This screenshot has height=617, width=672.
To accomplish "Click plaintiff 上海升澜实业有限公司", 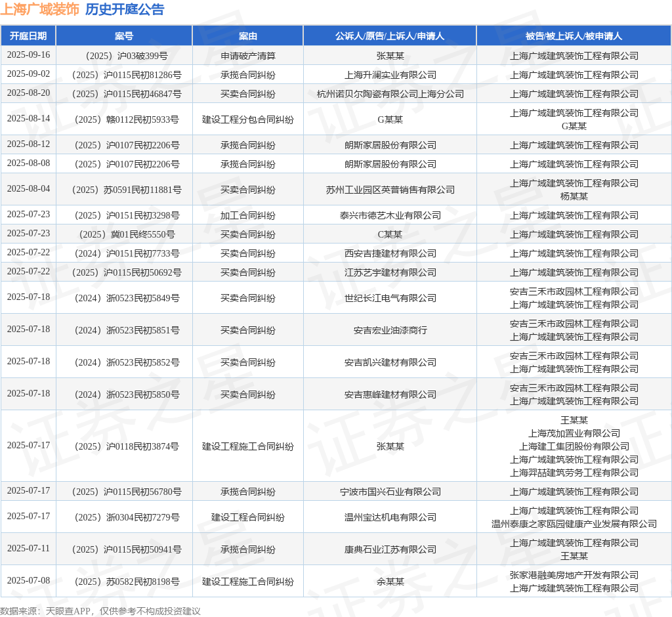I will [x=390, y=75].
